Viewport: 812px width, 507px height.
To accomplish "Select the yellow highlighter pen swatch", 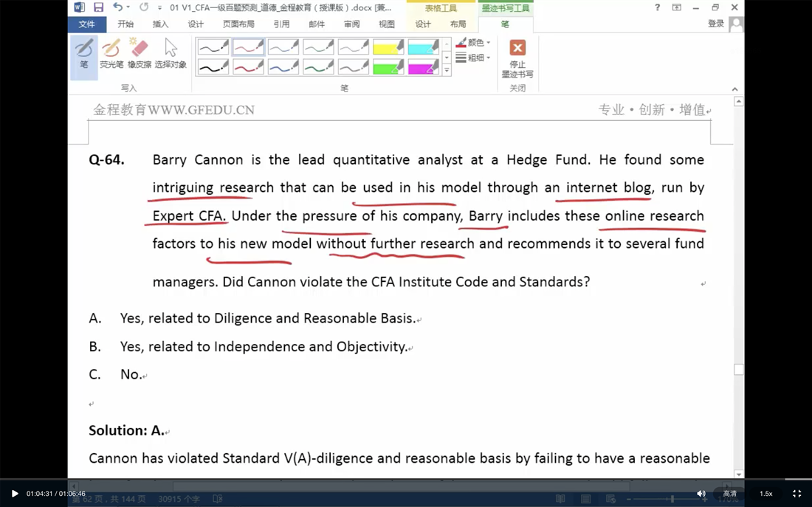I will point(388,48).
